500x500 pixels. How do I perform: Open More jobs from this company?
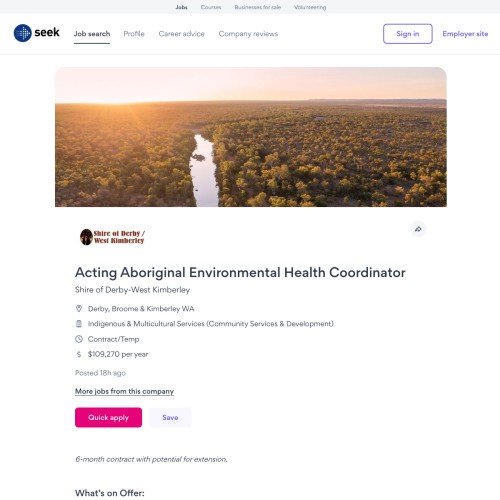pyautogui.click(x=124, y=391)
